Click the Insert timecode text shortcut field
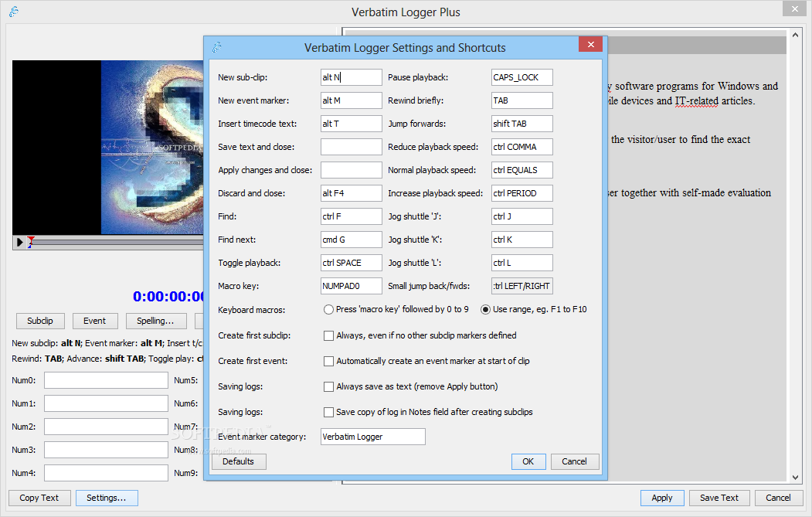The height and width of the screenshot is (517, 812). click(x=351, y=124)
